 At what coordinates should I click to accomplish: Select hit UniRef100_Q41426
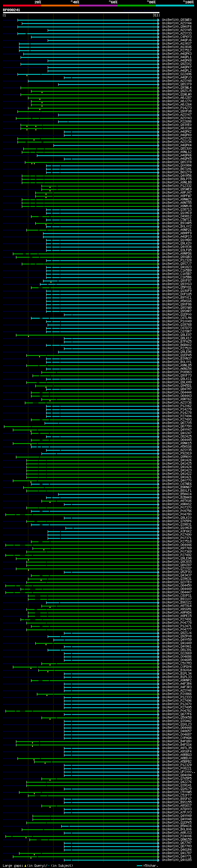click(177, 460)
